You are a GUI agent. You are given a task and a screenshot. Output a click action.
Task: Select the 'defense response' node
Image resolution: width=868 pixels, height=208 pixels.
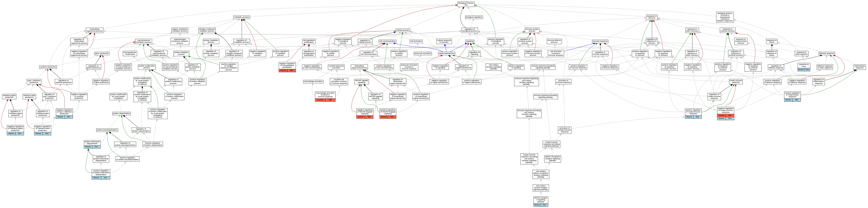tap(827, 53)
